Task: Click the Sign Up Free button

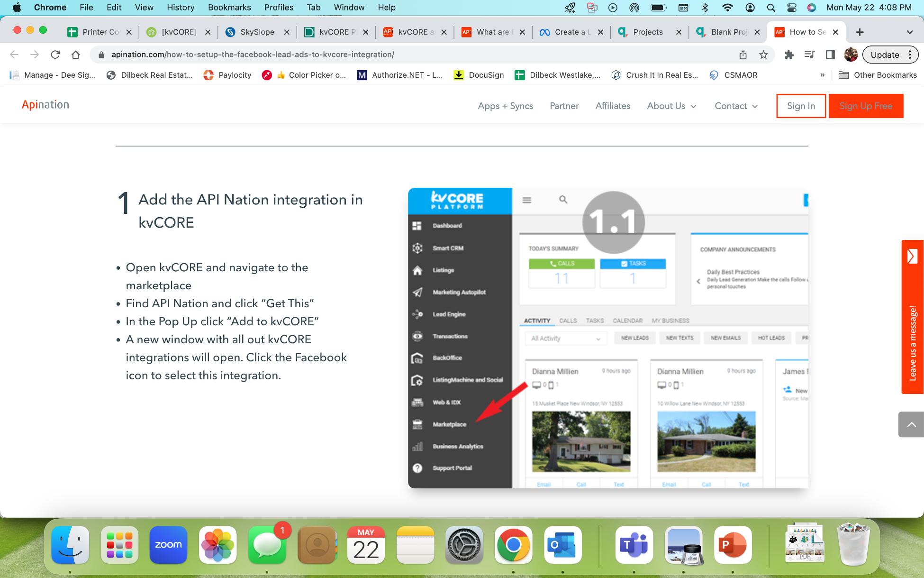Action: tap(866, 106)
